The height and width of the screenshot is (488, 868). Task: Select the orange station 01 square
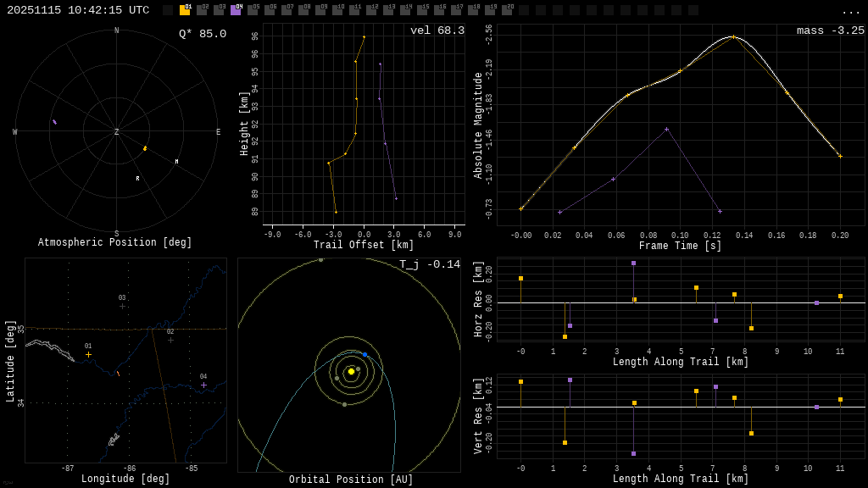tap(185, 10)
